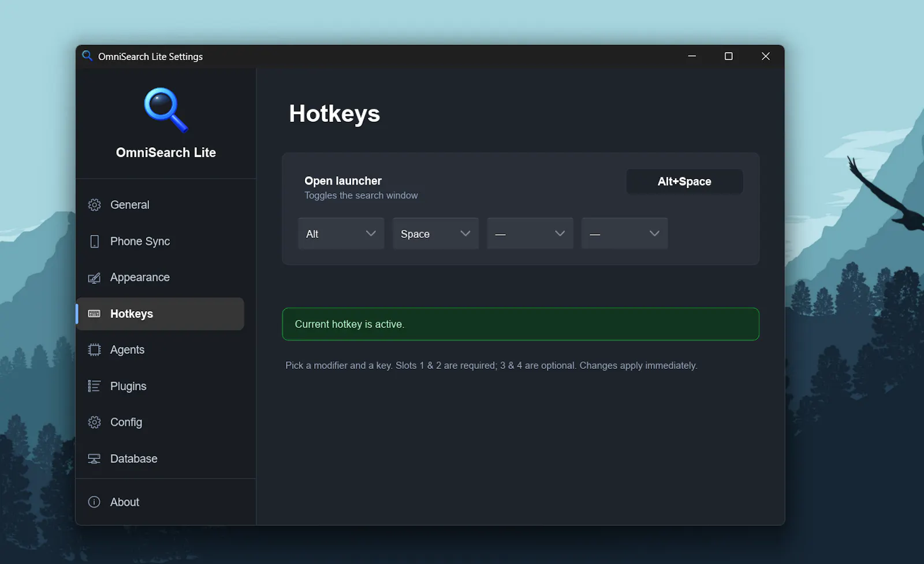Screen dimensions: 924x564
Task: Click the 'OmniSearch Lite' sidebar title
Action: [166, 152]
